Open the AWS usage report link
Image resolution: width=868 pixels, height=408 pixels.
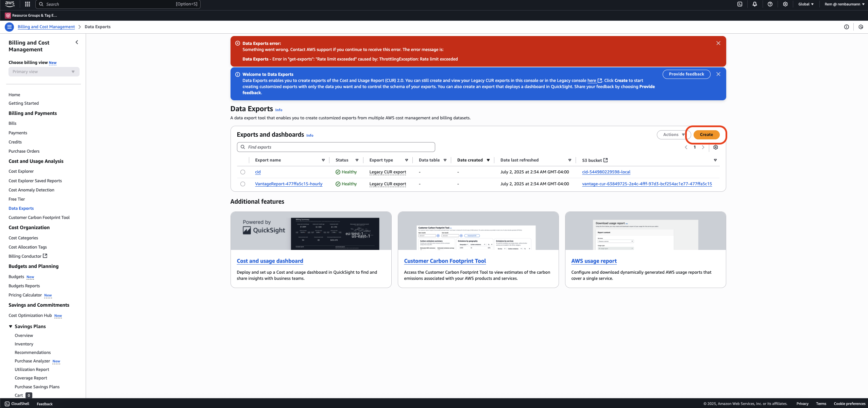tap(594, 261)
